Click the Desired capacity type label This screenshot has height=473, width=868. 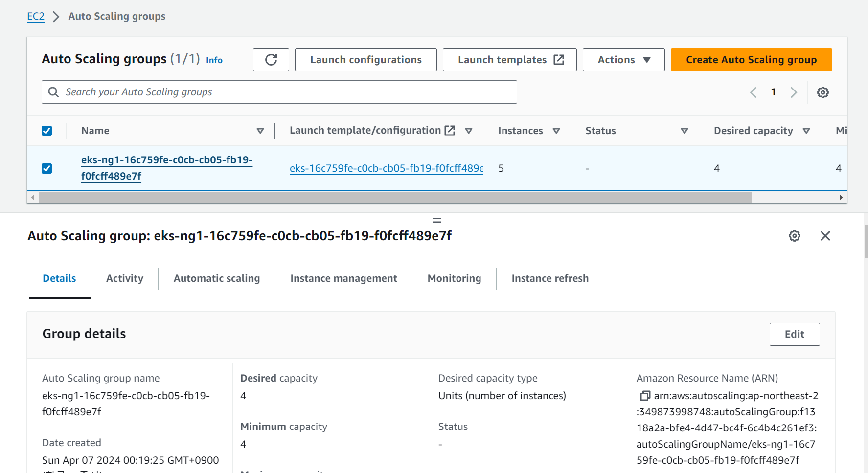click(x=488, y=378)
